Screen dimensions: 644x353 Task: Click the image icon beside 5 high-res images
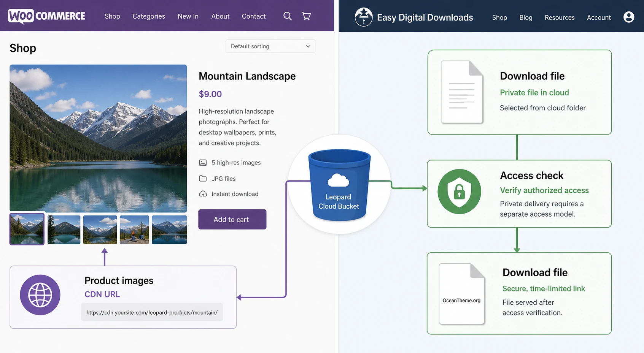203,163
